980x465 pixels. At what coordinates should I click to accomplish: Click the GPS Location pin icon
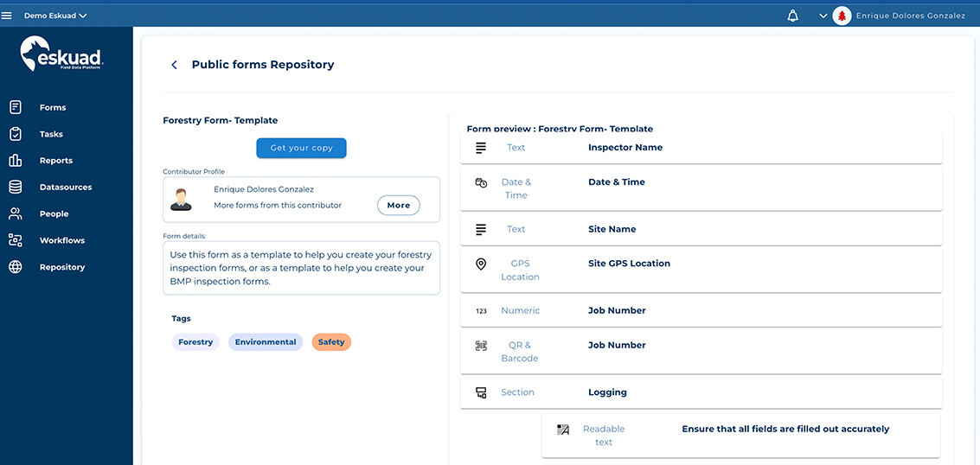tap(481, 264)
